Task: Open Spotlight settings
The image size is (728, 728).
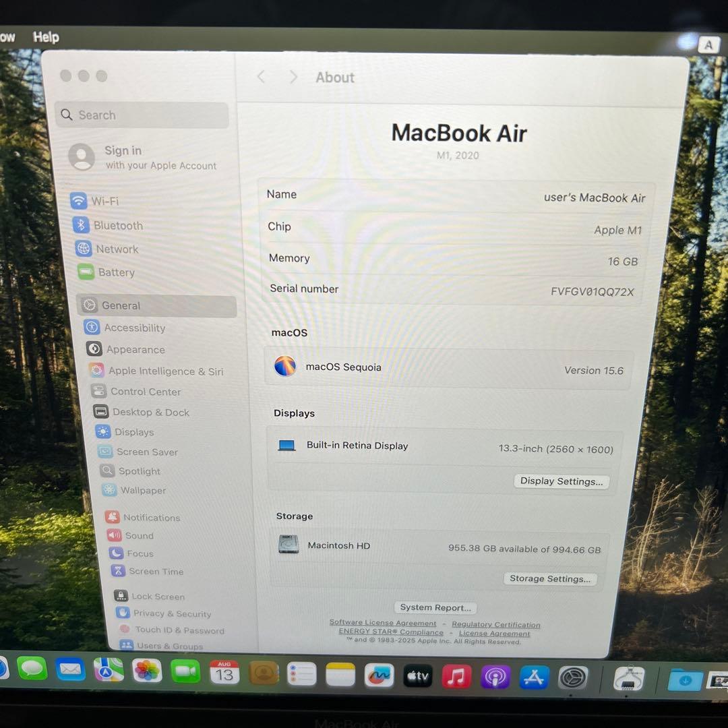Action: pyautogui.click(x=130, y=471)
